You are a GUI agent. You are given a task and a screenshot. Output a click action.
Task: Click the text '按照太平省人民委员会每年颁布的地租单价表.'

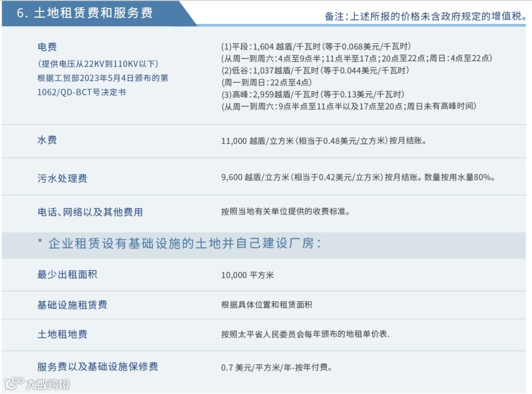click(305, 334)
